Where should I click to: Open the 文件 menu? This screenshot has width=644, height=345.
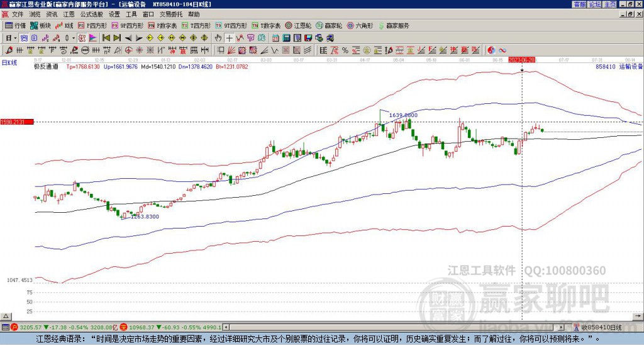point(18,14)
